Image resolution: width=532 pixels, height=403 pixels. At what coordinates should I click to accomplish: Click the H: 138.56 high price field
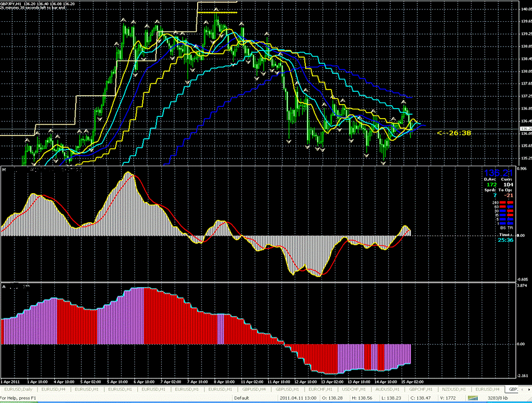362,398
